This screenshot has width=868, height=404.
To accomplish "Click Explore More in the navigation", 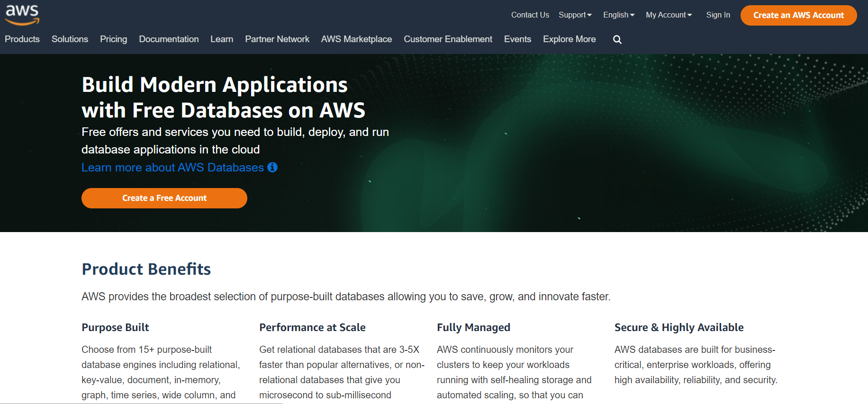I will point(569,39).
